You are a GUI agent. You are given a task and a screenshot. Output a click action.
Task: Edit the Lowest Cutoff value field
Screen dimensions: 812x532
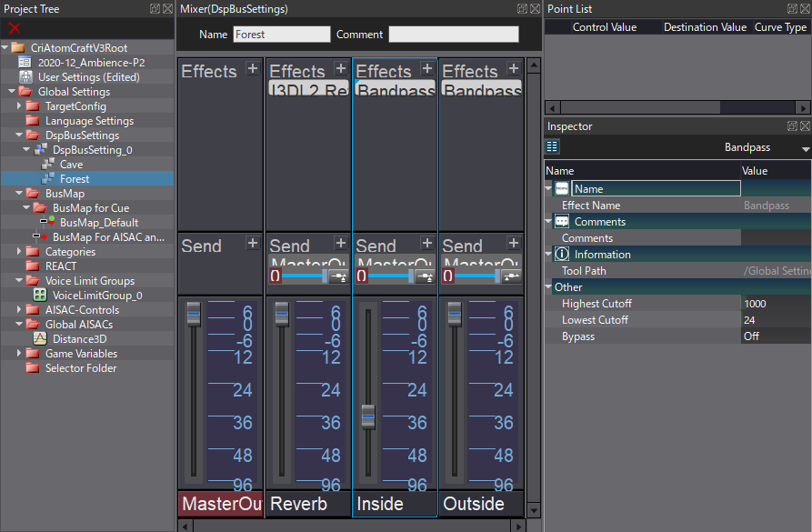click(x=776, y=320)
